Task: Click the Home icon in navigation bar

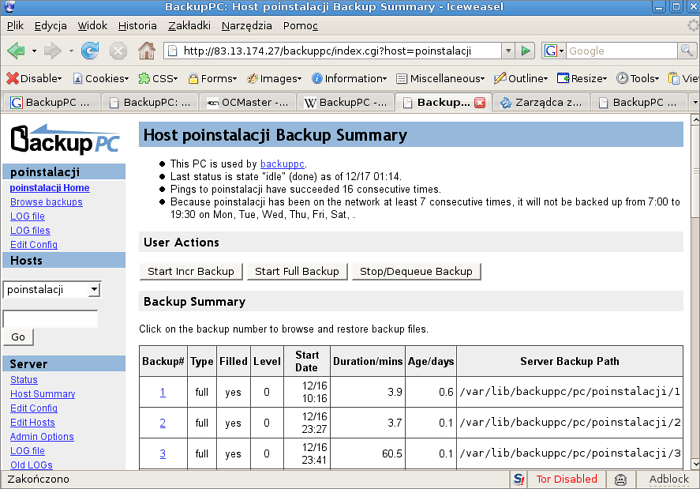Action: [146, 50]
